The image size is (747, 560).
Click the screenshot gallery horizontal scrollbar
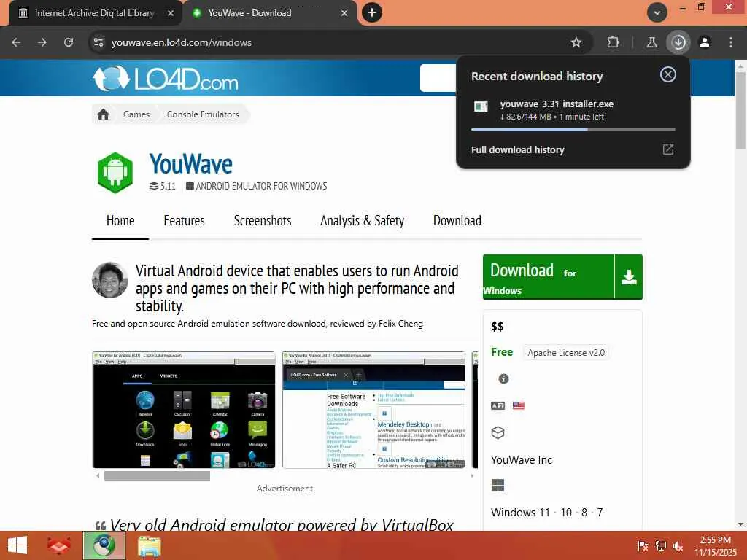(x=158, y=475)
